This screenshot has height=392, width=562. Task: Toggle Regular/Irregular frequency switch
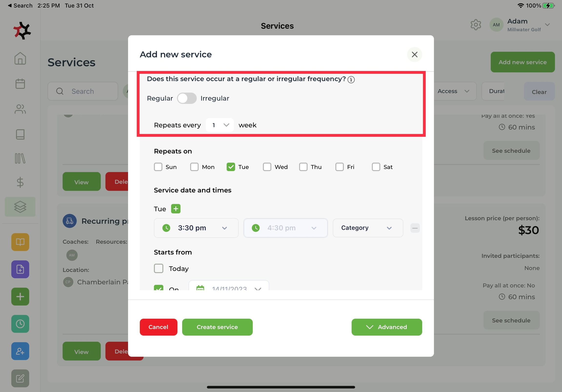click(187, 98)
